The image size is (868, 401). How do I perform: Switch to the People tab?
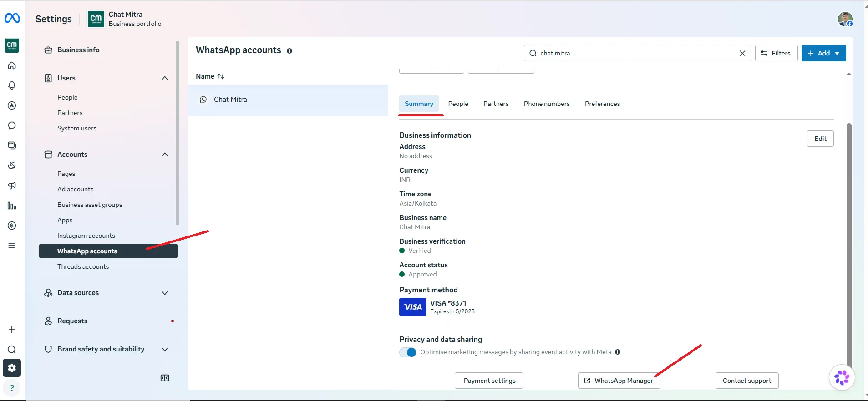[458, 104]
